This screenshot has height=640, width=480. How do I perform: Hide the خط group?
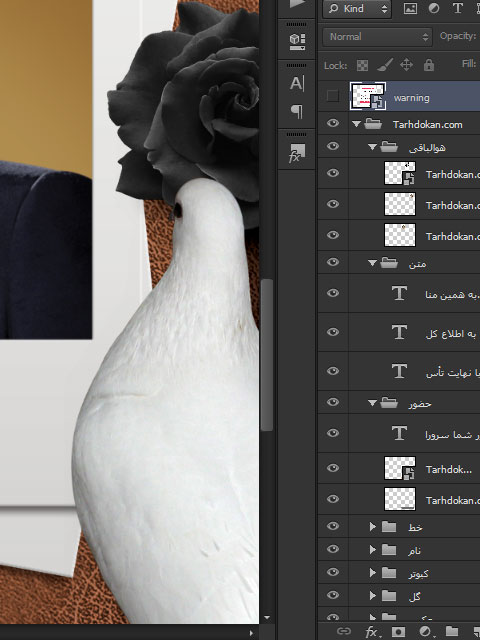click(x=333, y=527)
